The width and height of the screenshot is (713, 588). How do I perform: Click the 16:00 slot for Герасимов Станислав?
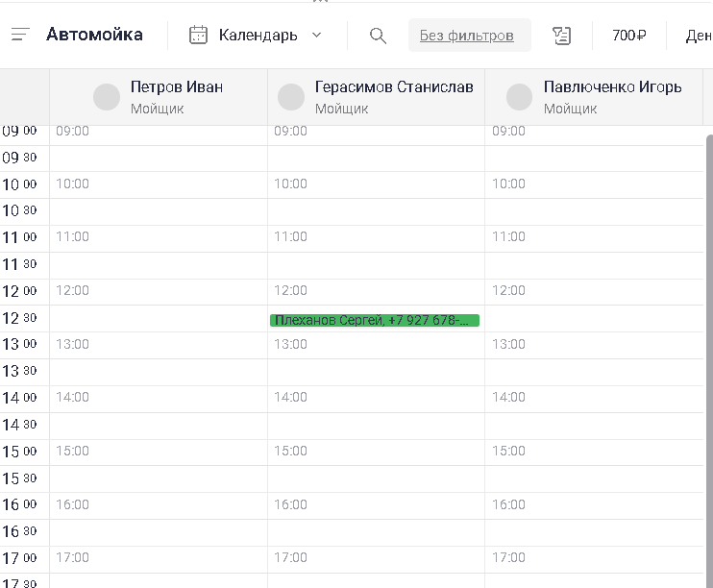click(376, 504)
